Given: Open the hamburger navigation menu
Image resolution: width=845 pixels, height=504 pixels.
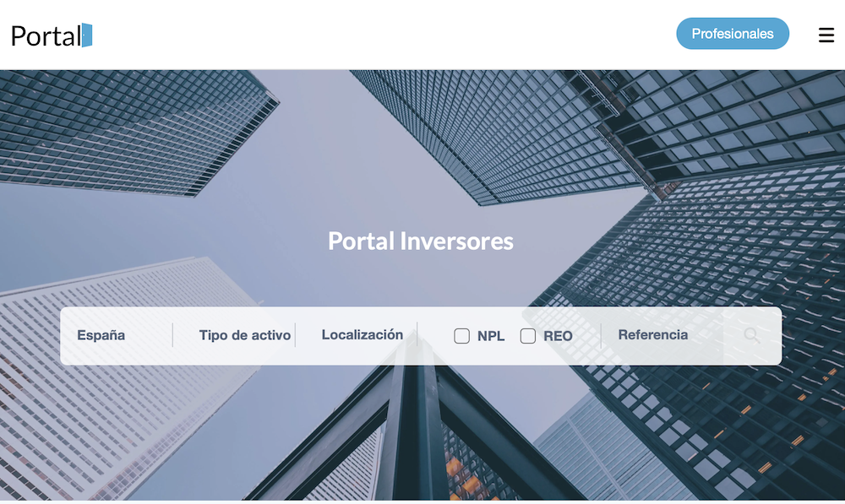Looking at the screenshot, I should click(x=826, y=35).
